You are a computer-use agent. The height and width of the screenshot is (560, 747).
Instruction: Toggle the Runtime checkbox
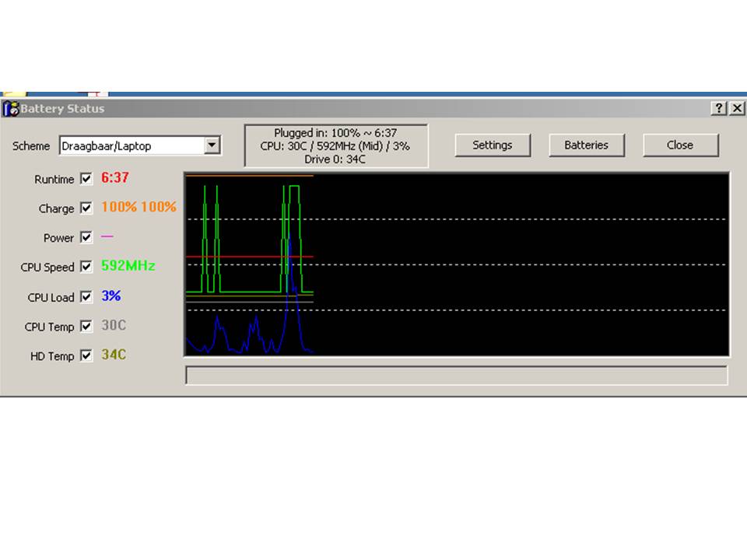click(86, 179)
